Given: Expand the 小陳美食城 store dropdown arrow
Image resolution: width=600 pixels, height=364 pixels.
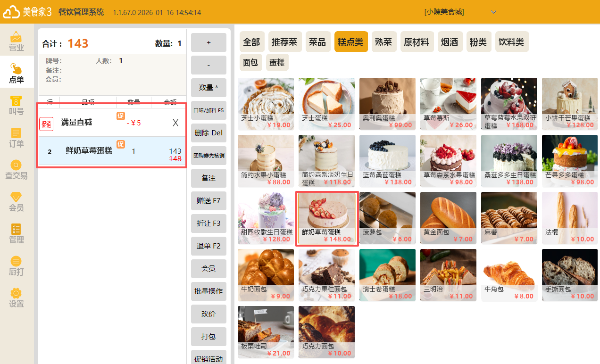Looking at the screenshot, I should [x=494, y=12].
